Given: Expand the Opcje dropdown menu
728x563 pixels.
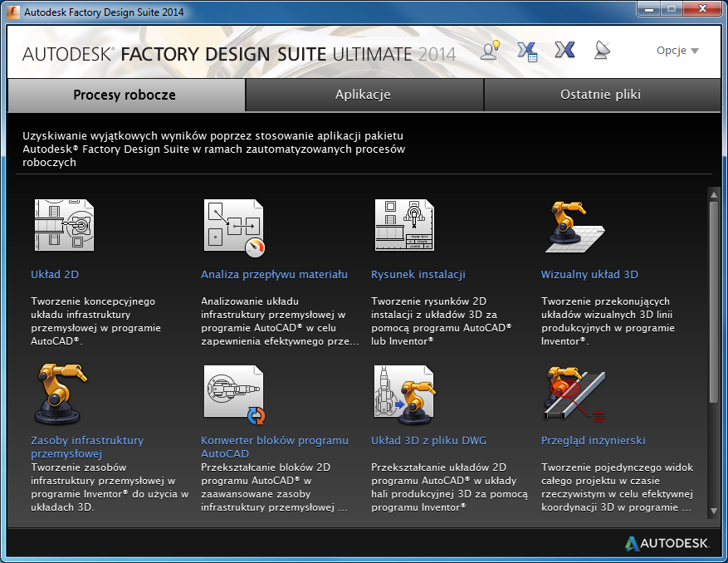Looking at the screenshot, I should 677,51.
